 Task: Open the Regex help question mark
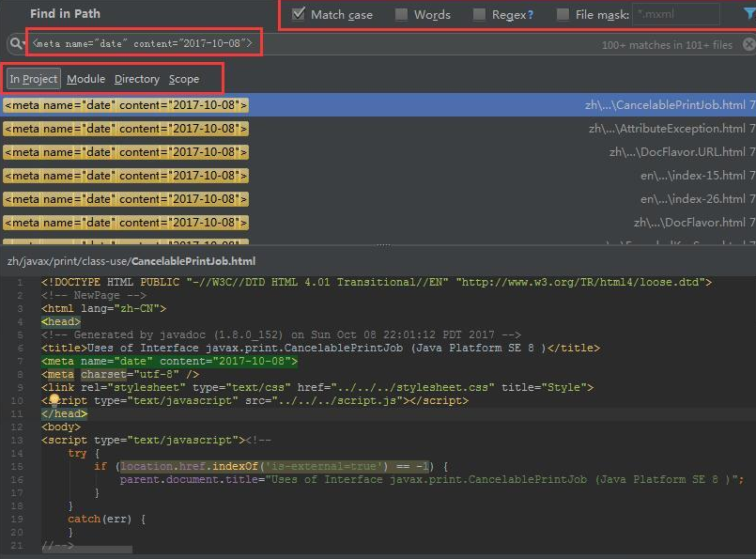531,15
